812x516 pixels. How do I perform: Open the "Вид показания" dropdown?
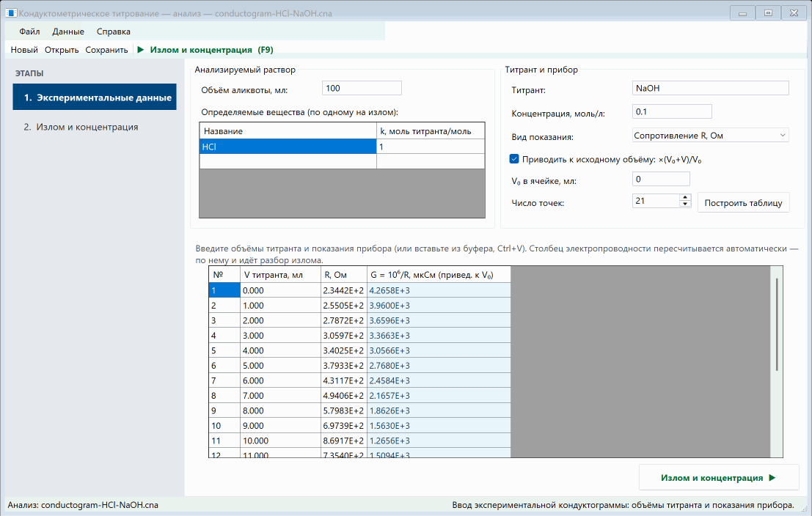click(710, 135)
